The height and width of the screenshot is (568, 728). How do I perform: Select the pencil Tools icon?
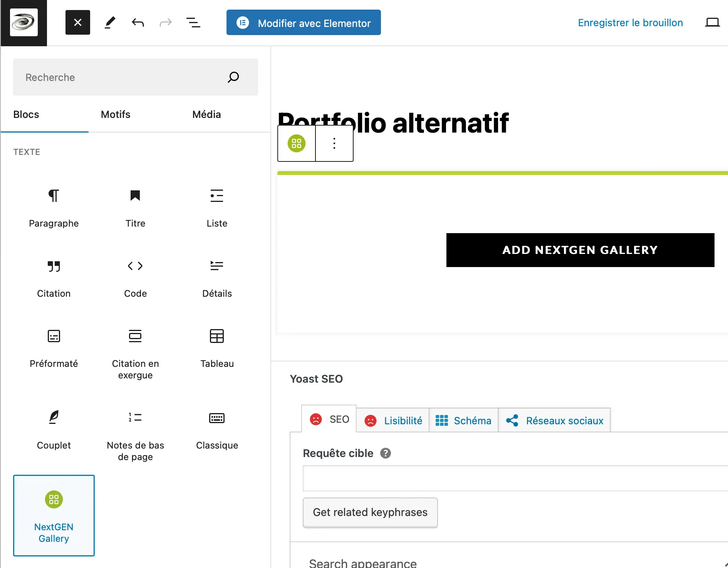[x=110, y=23]
